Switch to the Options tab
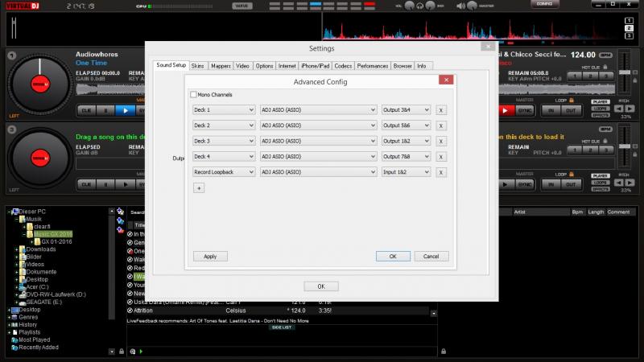The image size is (644, 362). click(x=264, y=66)
